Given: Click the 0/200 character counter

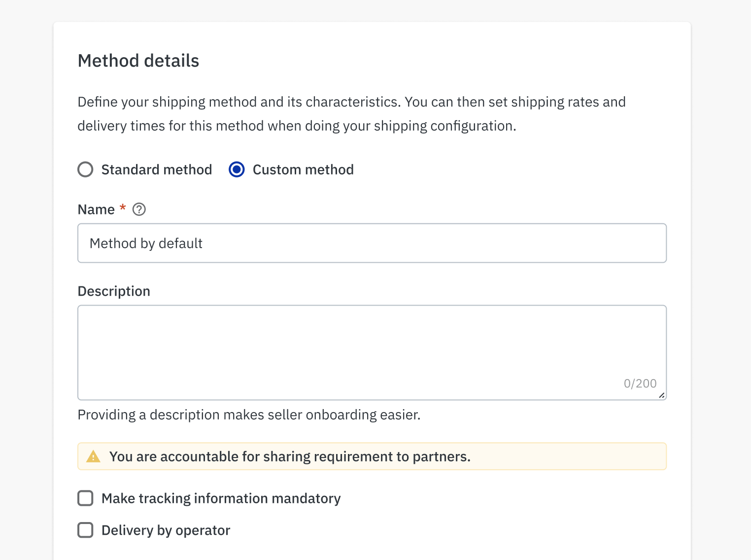Looking at the screenshot, I should tap(640, 384).
